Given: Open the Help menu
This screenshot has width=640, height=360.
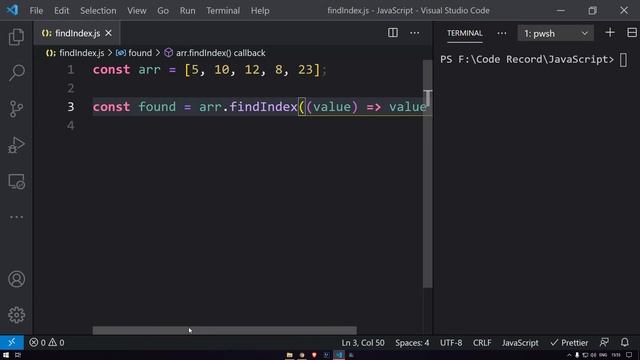Looking at the screenshot, I should (260, 11).
